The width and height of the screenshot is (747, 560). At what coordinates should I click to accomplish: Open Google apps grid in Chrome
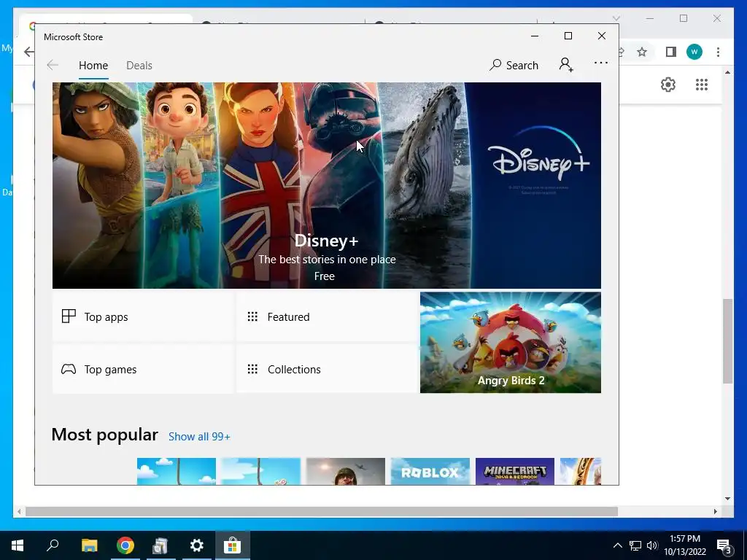701,85
